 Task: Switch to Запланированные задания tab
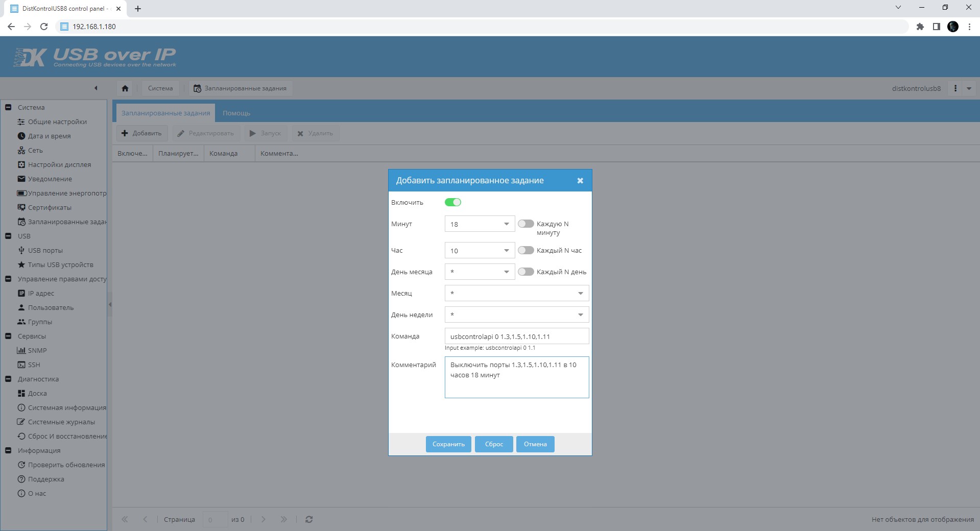(165, 113)
